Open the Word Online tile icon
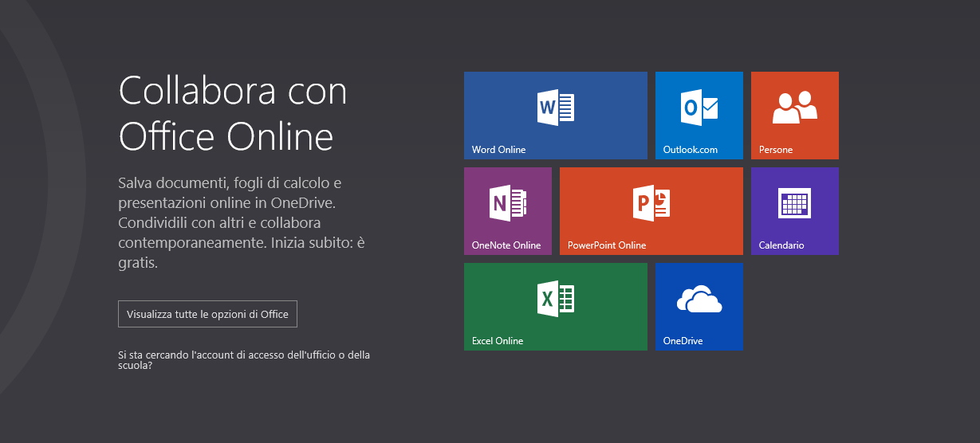980x443 pixels. (556, 108)
